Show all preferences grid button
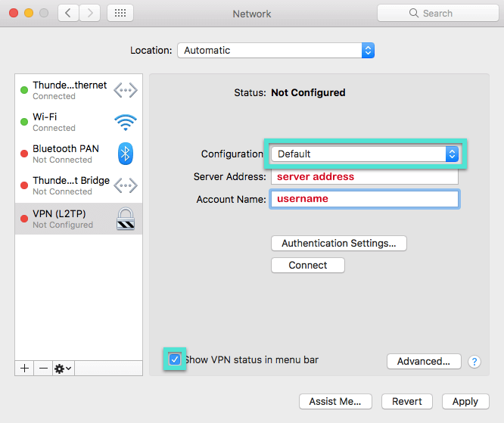Image resolution: width=504 pixels, height=423 pixels. tap(120, 13)
